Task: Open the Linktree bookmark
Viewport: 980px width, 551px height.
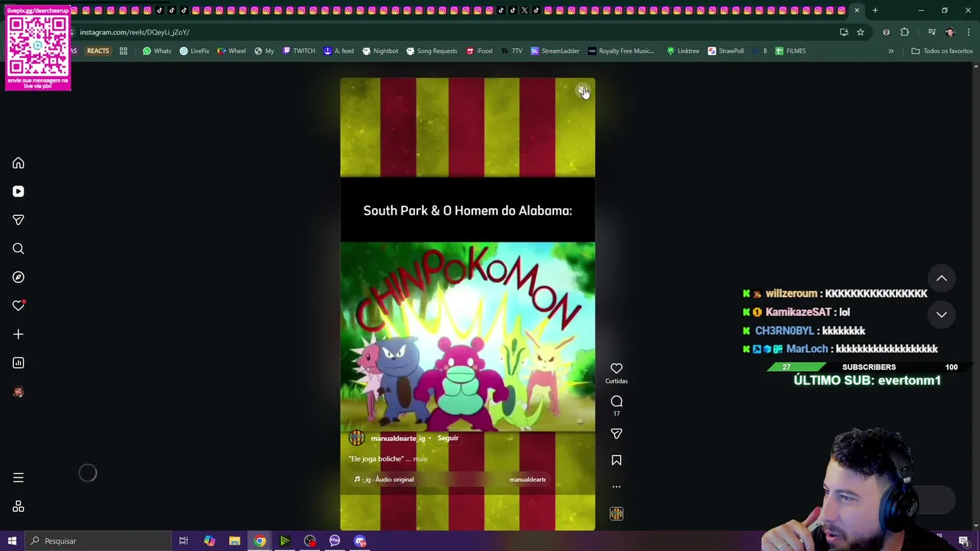Action: click(x=683, y=51)
